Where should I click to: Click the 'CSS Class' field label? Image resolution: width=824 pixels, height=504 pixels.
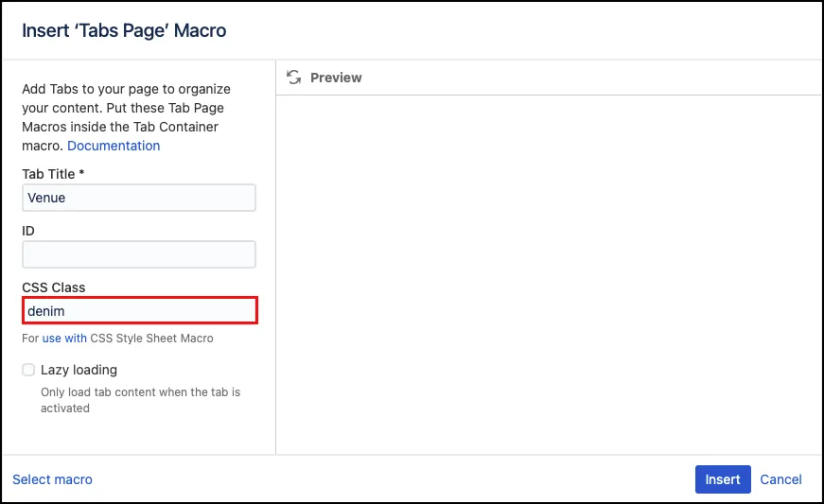pyautogui.click(x=54, y=287)
